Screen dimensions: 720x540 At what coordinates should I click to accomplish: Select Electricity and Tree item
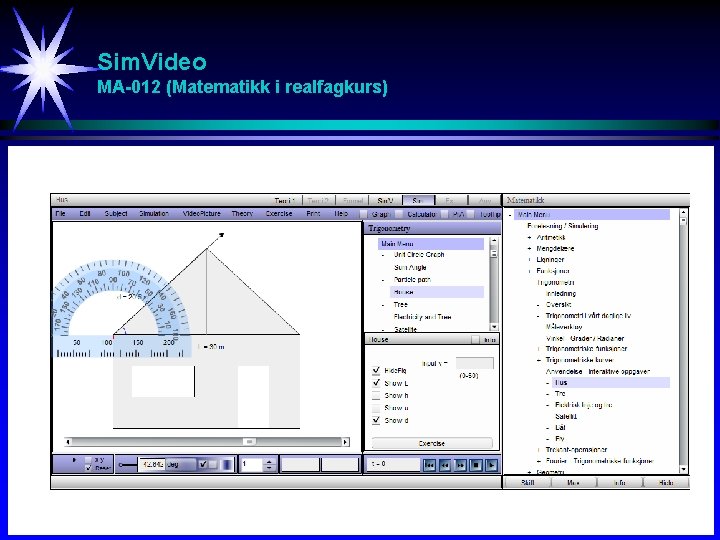[x=422, y=317]
